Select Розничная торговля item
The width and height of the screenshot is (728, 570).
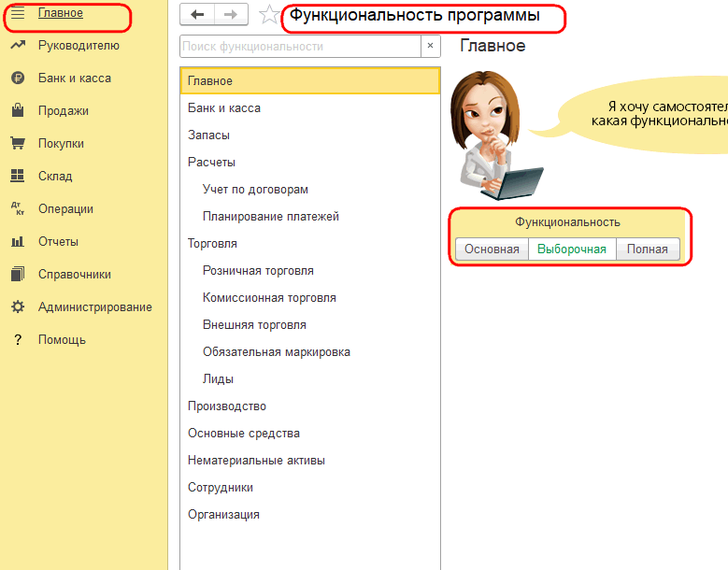click(x=309, y=271)
